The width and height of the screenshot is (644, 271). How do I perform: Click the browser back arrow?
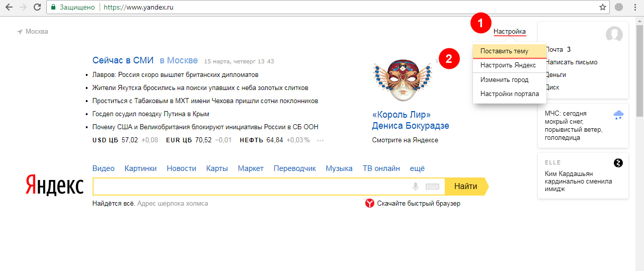(9, 8)
